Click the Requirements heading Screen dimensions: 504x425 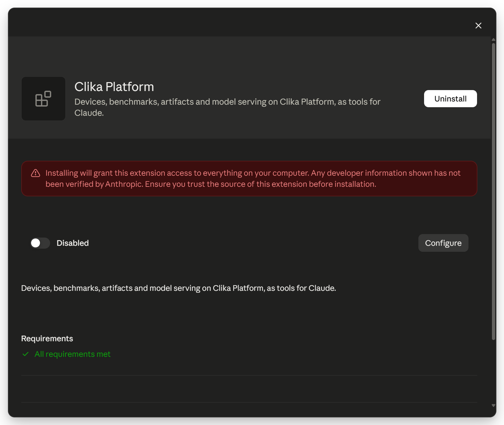[47, 338]
